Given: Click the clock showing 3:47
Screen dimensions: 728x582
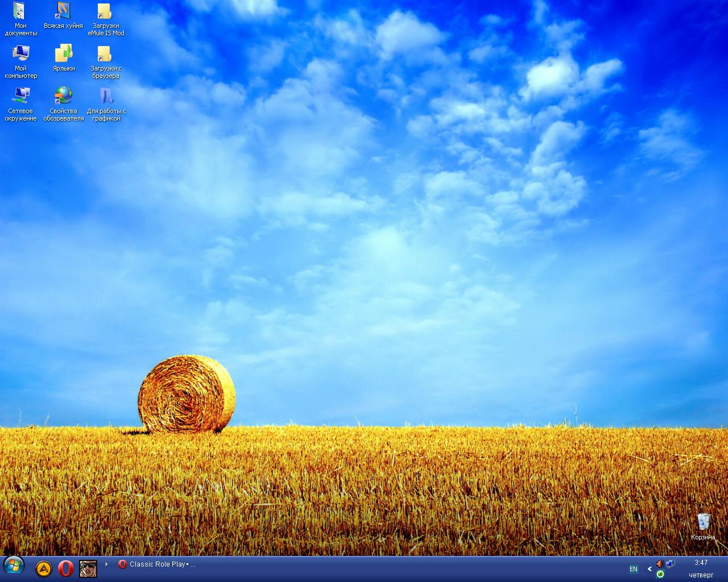Looking at the screenshot, I should coord(701,563).
